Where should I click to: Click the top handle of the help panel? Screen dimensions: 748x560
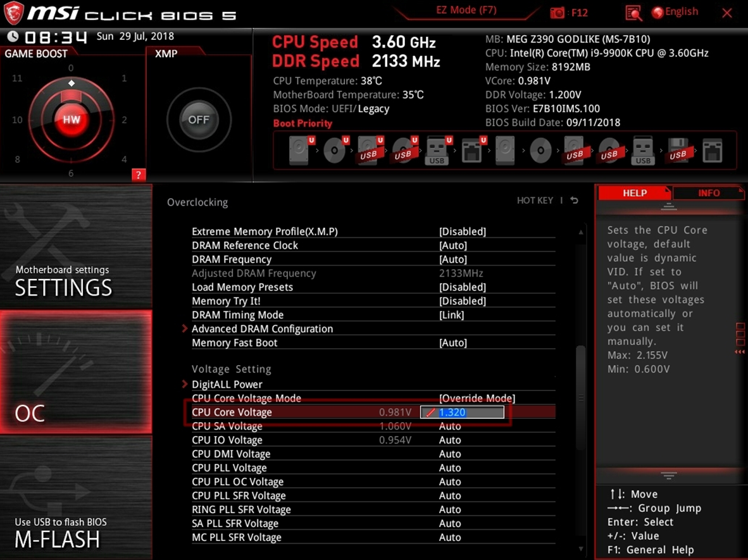coord(668,206)
